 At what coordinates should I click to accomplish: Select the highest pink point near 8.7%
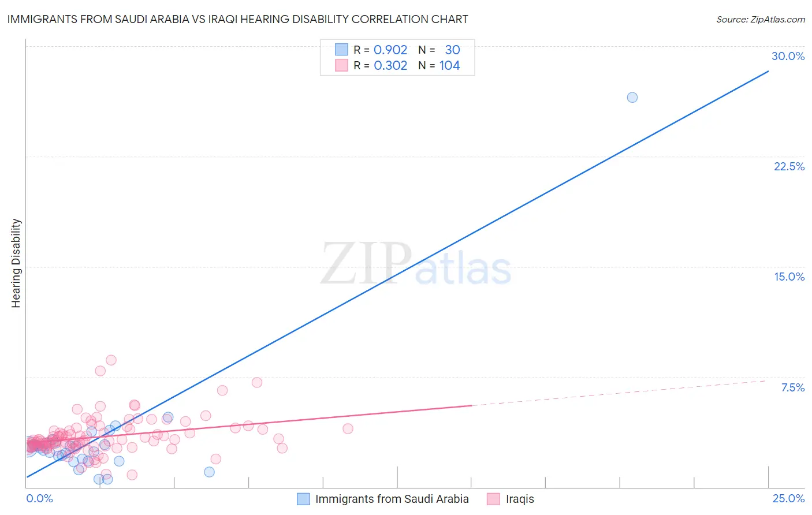click(111, 360)
